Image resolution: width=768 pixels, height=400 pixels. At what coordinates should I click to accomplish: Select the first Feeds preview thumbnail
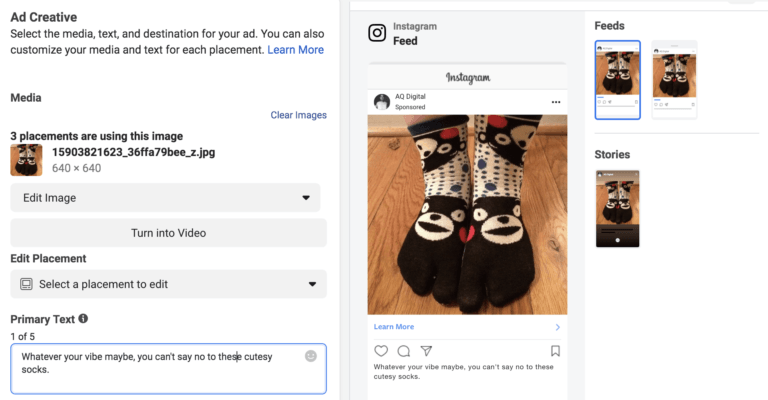pyautogui.click(x=617, y=80)
